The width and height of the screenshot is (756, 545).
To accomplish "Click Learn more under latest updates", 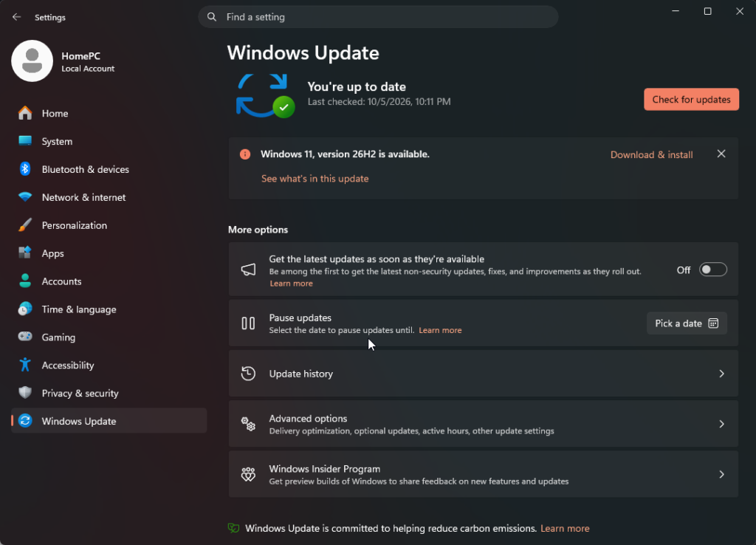I will 291,284.
